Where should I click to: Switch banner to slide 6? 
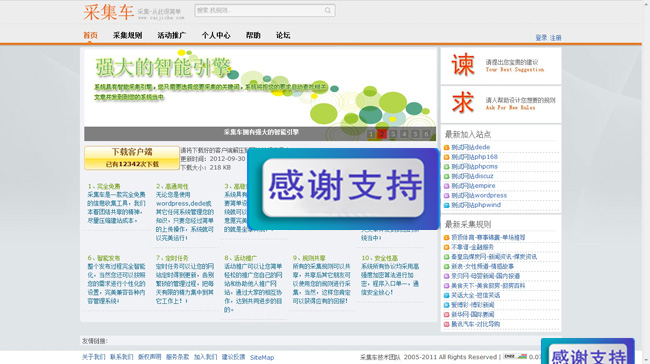tap(426, 134)
